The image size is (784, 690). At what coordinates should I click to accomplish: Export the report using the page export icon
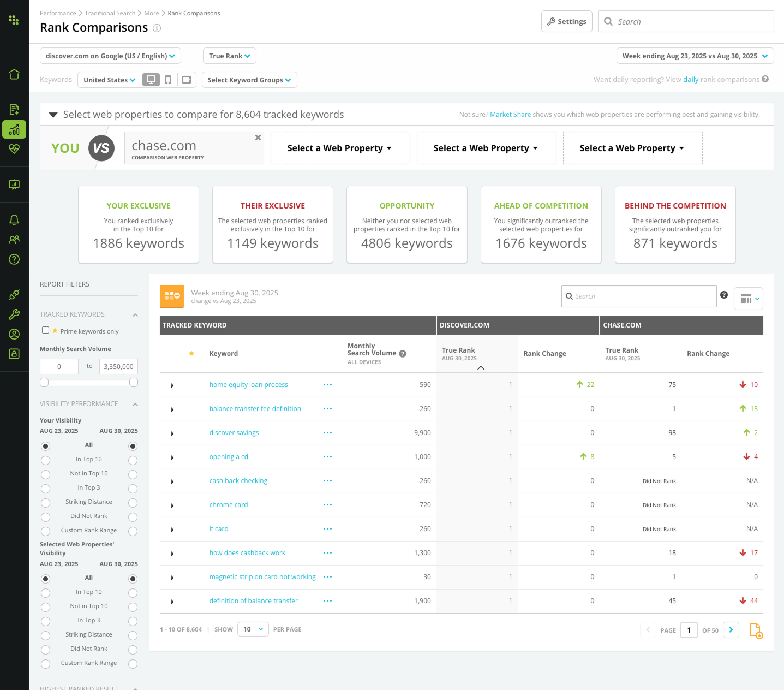tap(757, 630)
